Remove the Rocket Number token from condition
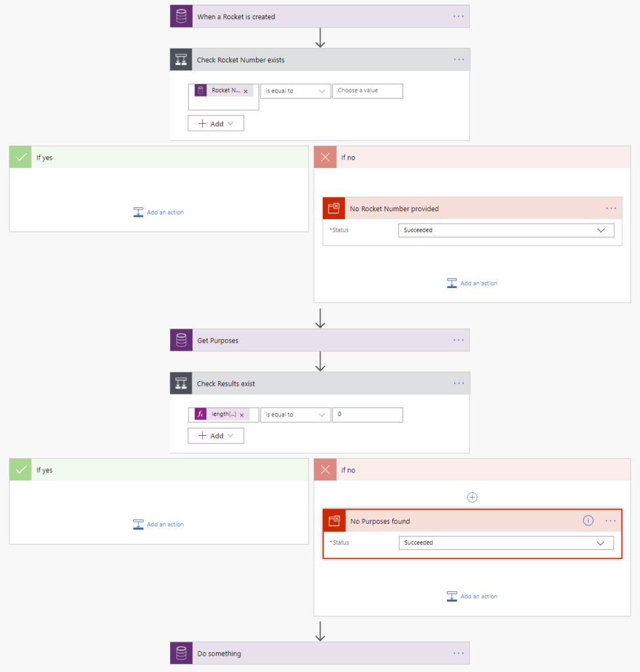 (x=245, y=91)
